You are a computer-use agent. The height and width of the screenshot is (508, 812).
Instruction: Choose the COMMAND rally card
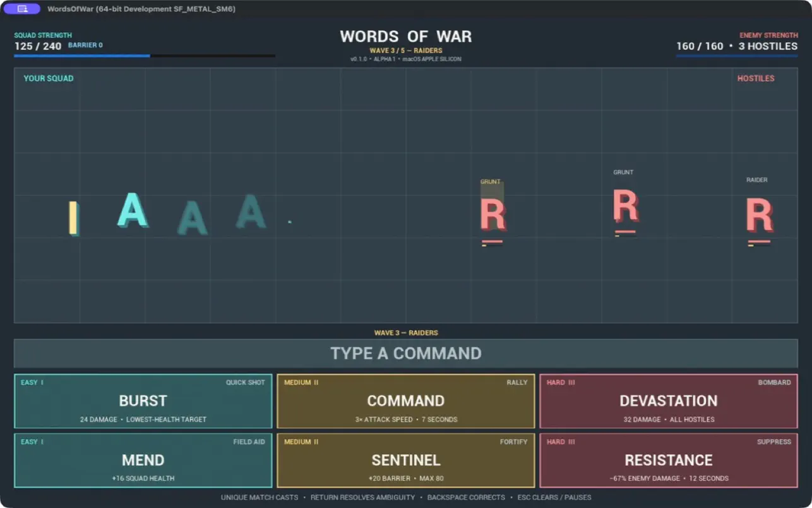pyautogui.click(x=406, y=401)
